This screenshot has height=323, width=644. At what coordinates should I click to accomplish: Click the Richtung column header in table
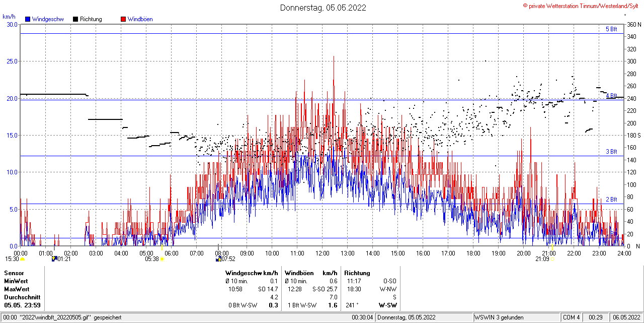[x=357, y=273]
